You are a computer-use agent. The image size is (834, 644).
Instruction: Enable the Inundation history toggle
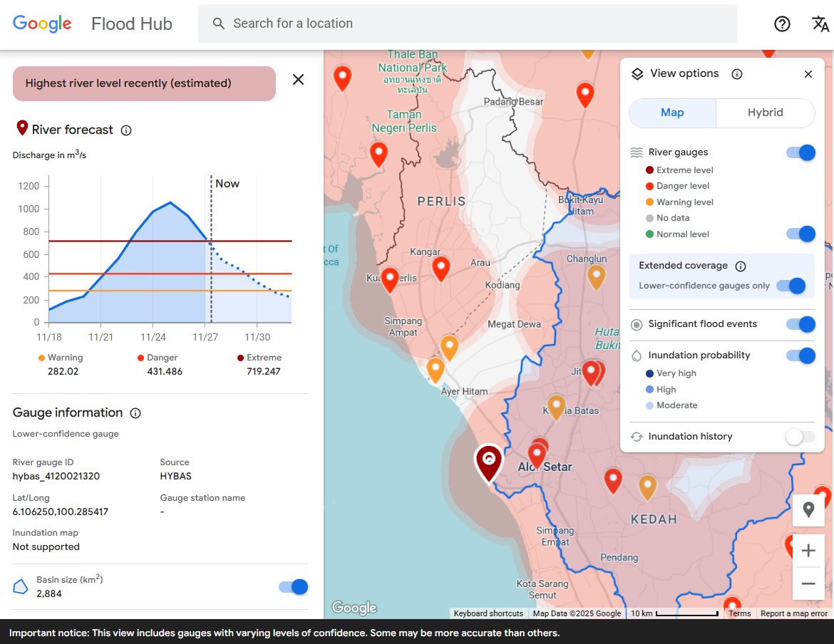pos(800,437)
